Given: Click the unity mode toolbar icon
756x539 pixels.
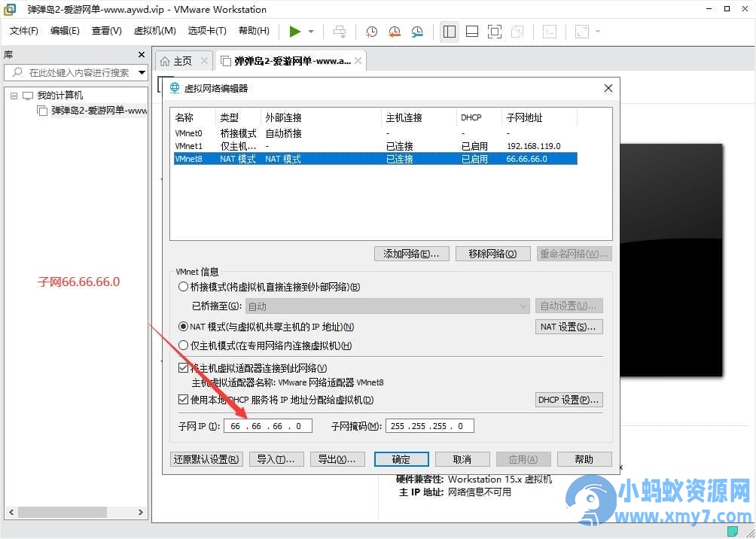Looking at the screenshot, I should coord(517,32).
